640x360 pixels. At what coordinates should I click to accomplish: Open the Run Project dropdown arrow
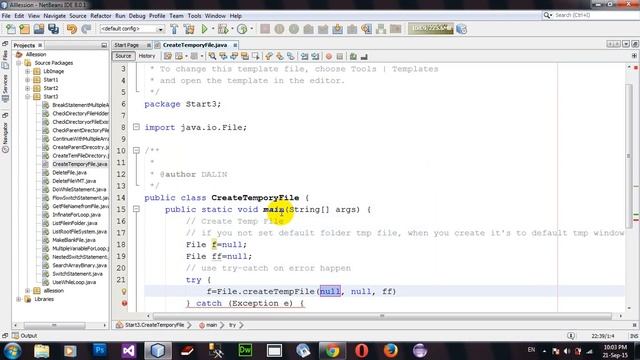(213, 29)
